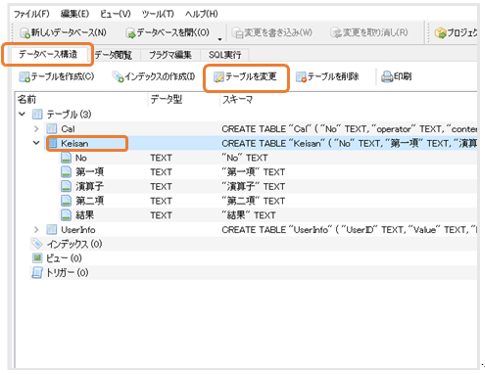Viewport: 485px width, 375px height.
Task: Click the CREATE TABLE "Keisan" schema text
Action: click(x=349, y=143)
